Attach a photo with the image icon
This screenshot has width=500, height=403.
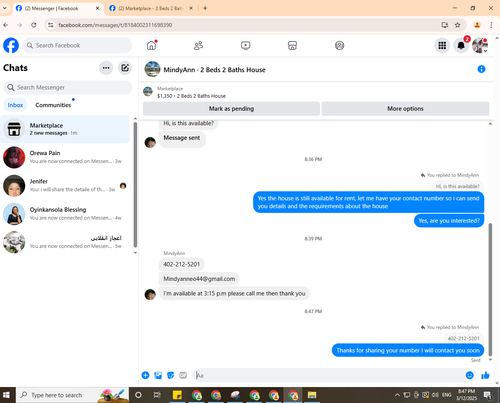158,375
